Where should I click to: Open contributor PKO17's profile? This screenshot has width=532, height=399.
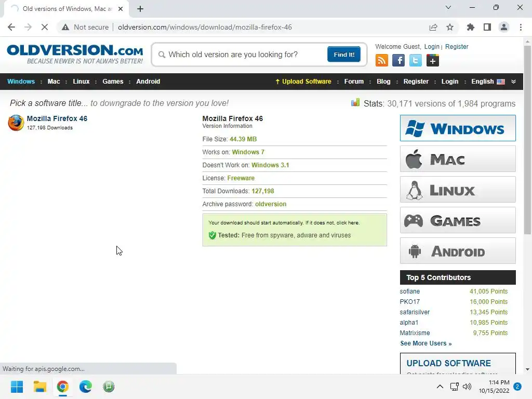(x=409, y=302)
